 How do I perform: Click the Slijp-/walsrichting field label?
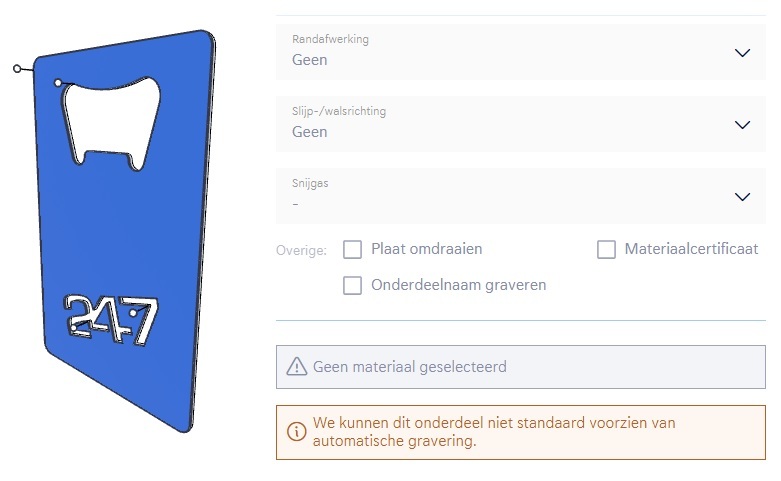(x=338, y=111)
